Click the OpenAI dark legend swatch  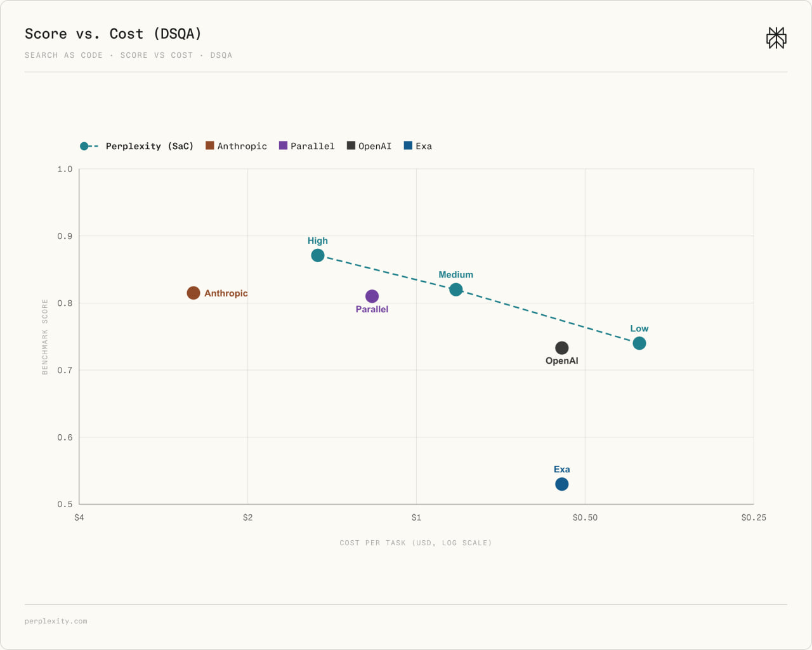tap(351, 145)
